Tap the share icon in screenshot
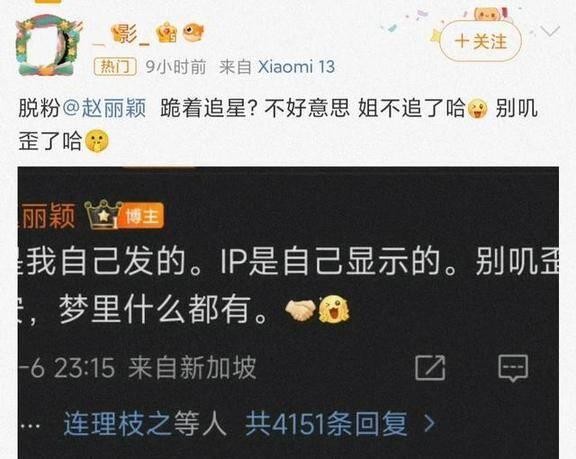Screen dimensions: 576x459 [x=430, y=368]
